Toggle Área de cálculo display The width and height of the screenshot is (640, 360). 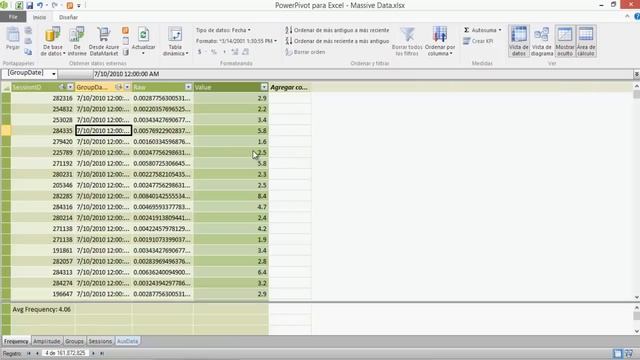coord(586,41)
